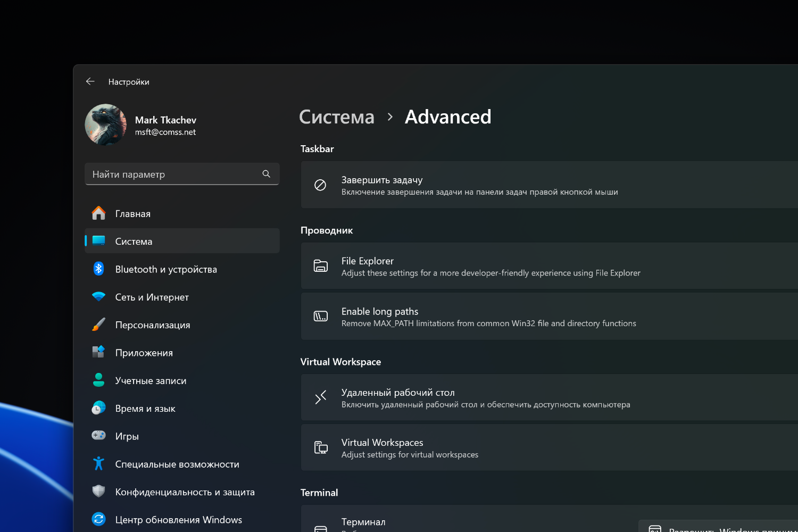Click the breadcrumb chevron separator
The image size is (798, 532).
point(390,117)
